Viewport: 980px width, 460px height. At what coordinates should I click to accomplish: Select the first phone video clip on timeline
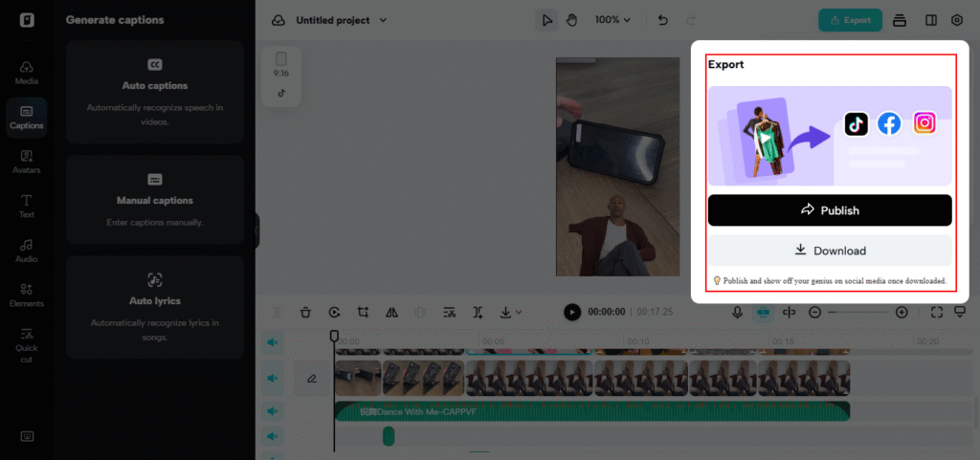click(358, 379)
